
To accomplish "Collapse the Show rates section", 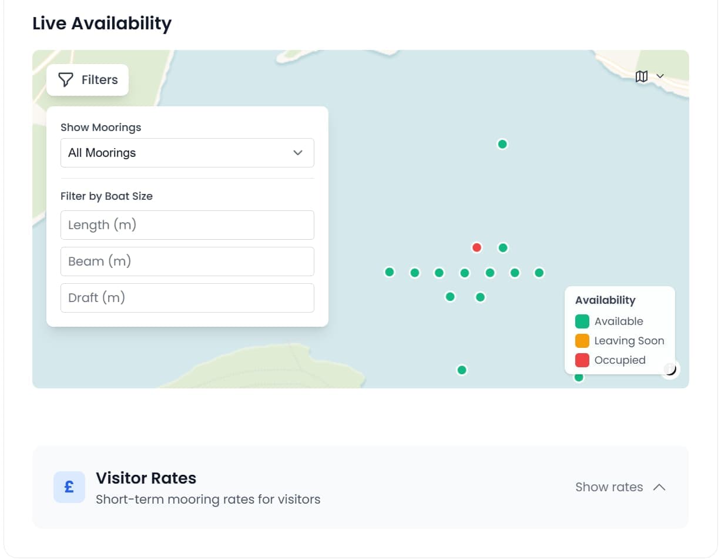I will (659, 487).
